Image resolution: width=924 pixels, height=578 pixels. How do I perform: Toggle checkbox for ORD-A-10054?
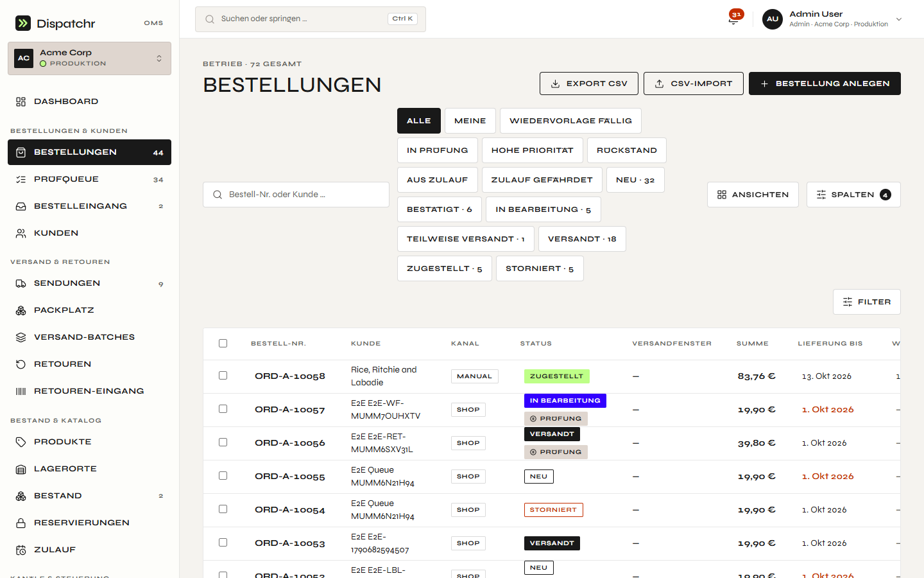click(x=223, y=509)
